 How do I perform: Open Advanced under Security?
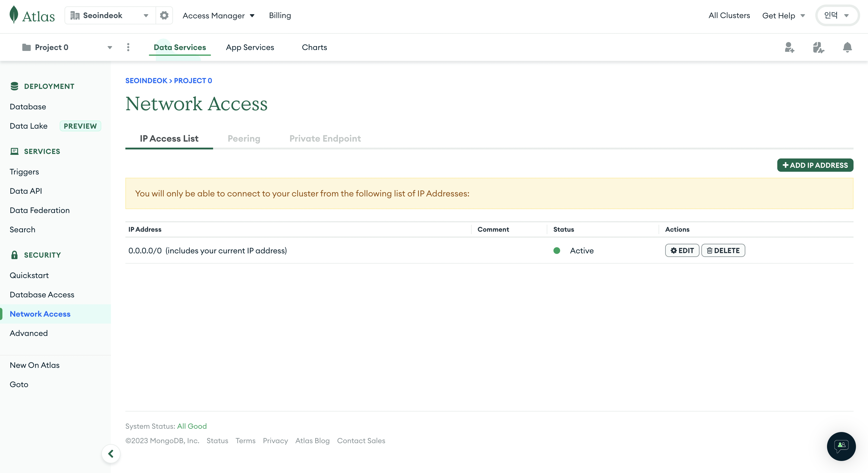[x=29, y=333]
